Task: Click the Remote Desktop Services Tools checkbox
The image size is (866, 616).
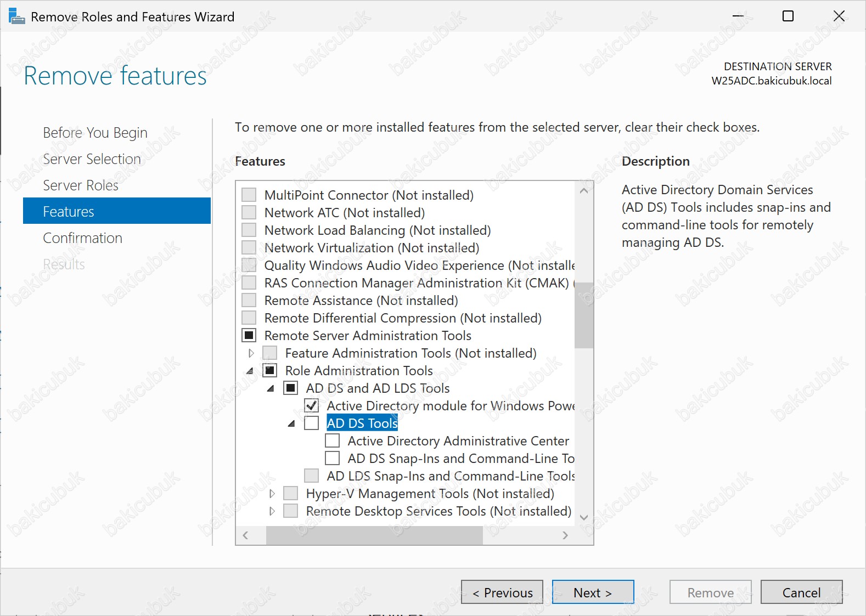Action: (x=291, y=511)
